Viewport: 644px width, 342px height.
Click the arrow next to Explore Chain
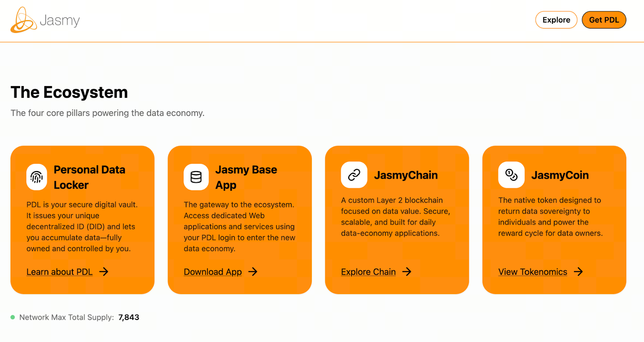407,272
